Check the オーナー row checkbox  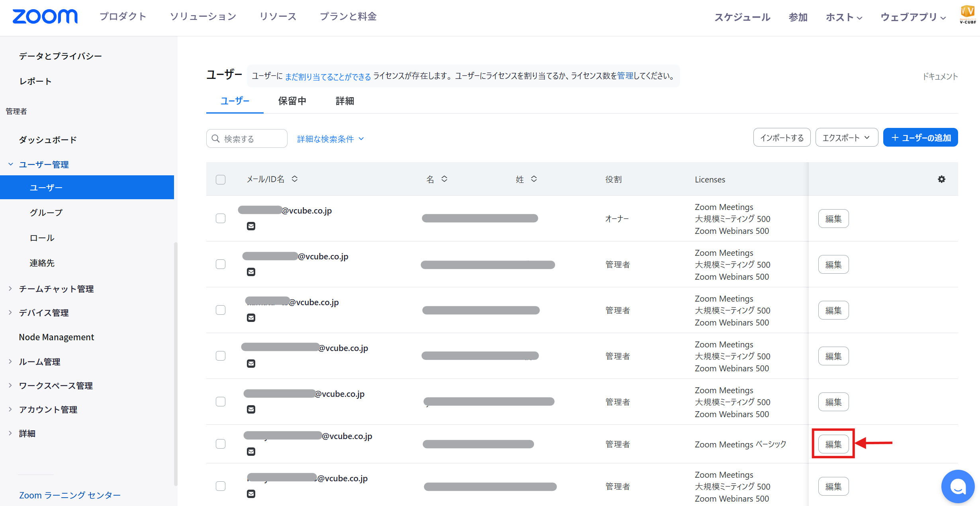[221, 218]
